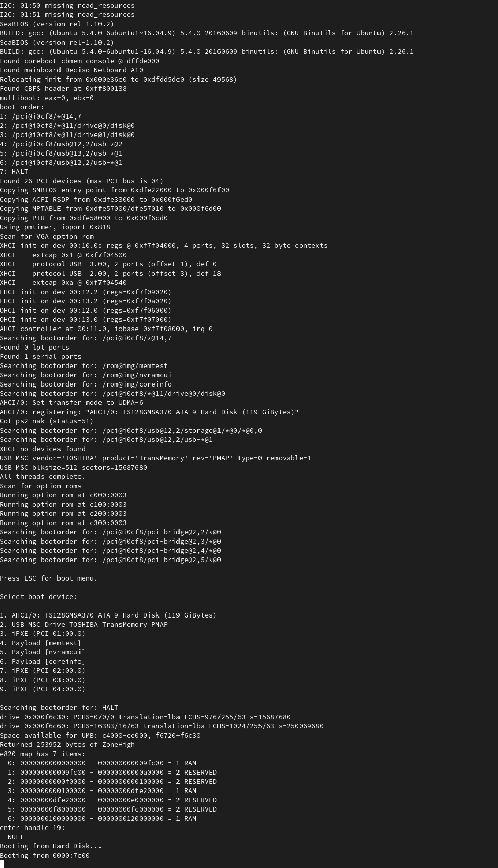This screenshot has height=868, width=498.
Task: Click the '7: HALT' boot order line
Action: 14,171
